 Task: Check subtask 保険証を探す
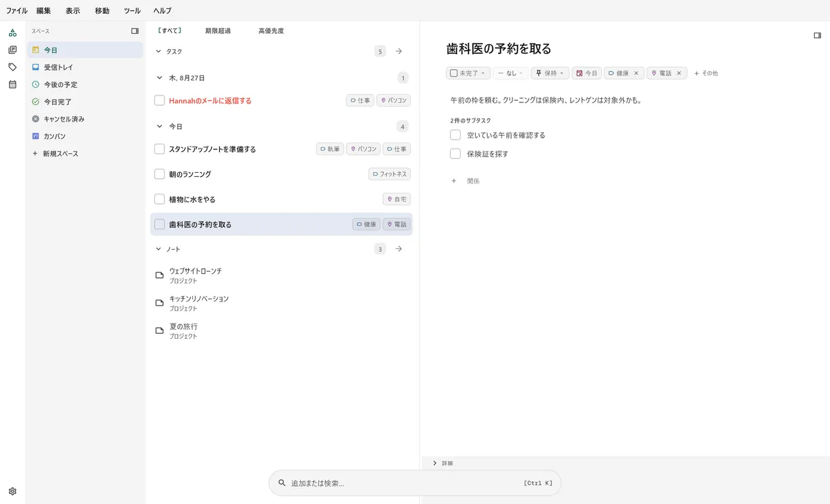[455, 153]
